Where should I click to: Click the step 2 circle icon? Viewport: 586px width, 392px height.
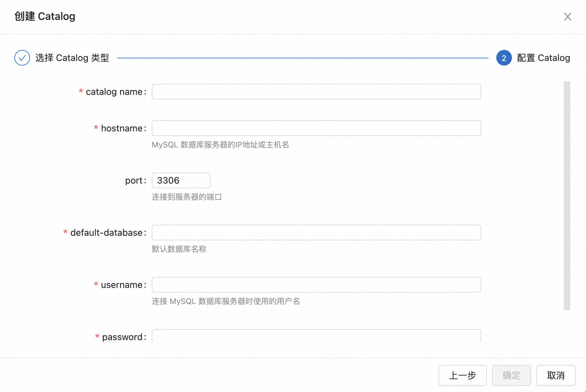(504, 58)
